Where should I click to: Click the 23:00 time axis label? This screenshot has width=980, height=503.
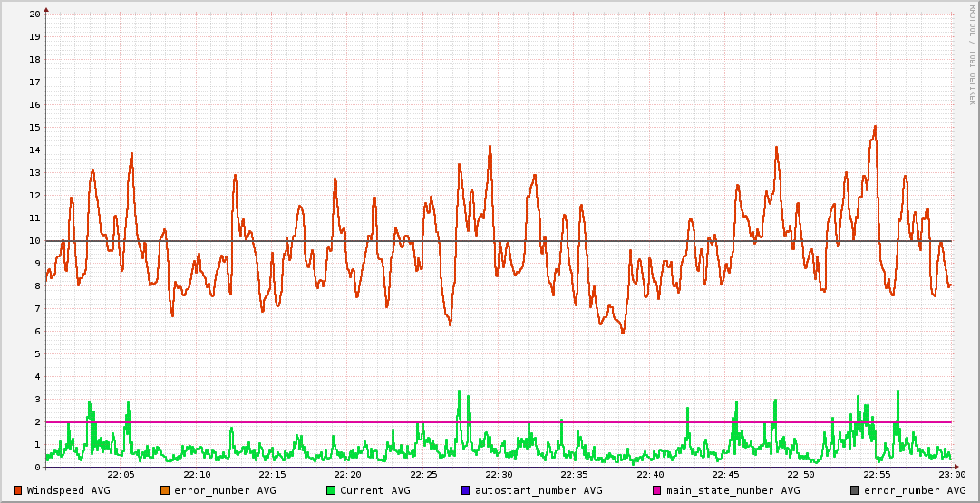[951, 474]
